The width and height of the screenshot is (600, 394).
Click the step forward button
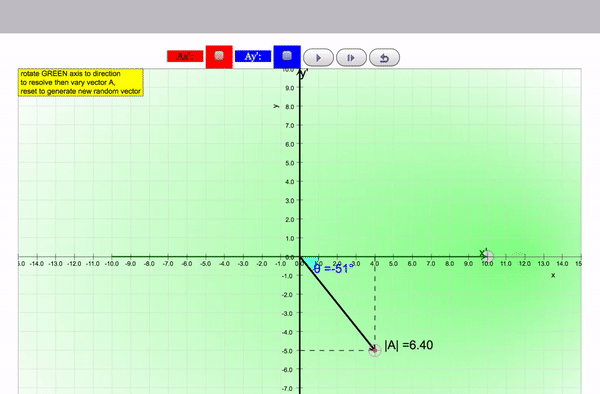[351, 58]
